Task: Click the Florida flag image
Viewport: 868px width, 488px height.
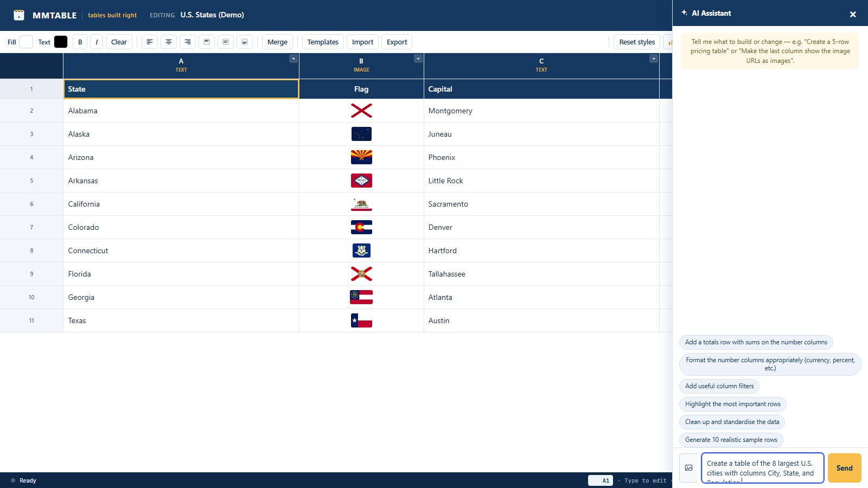Action: pos(361,274)
